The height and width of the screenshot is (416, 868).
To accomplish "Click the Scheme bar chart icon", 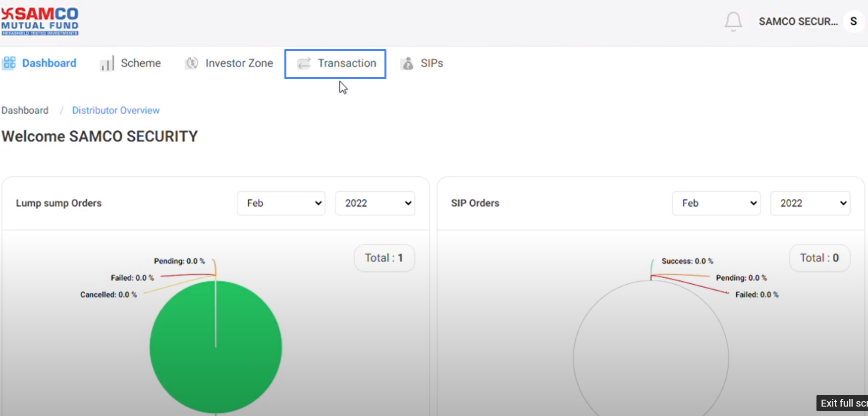I will (107, 63).
